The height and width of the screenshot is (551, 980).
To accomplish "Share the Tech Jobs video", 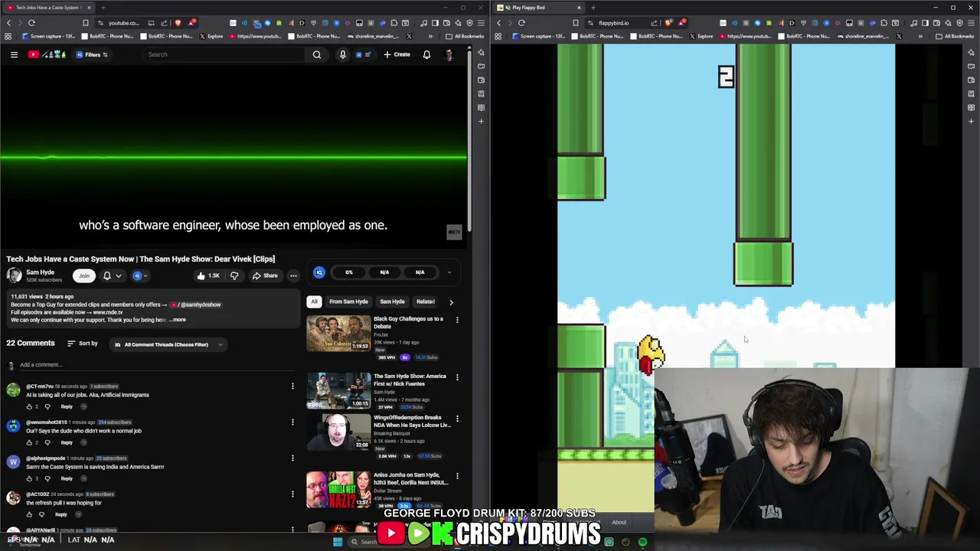I will pos(265,275).
